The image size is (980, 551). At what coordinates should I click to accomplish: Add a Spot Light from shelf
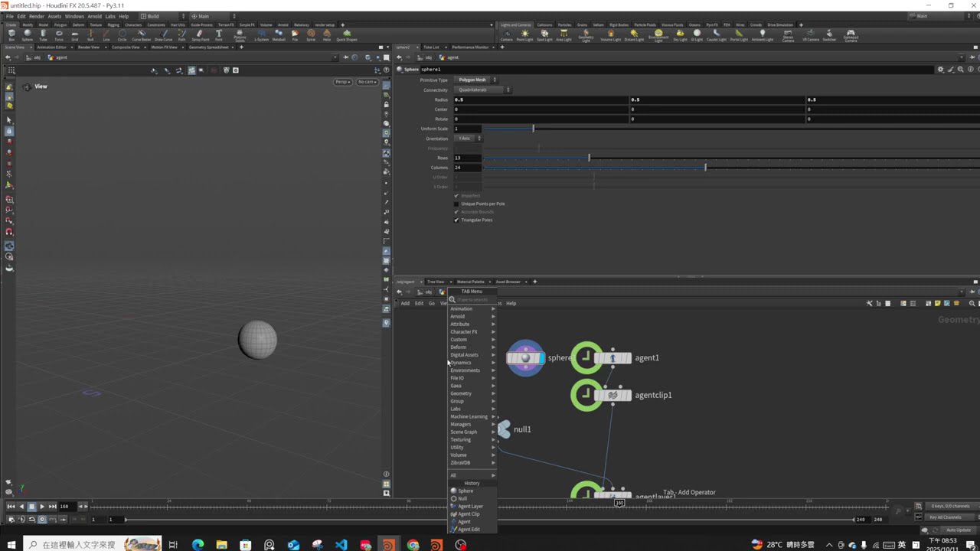[544, 35]
